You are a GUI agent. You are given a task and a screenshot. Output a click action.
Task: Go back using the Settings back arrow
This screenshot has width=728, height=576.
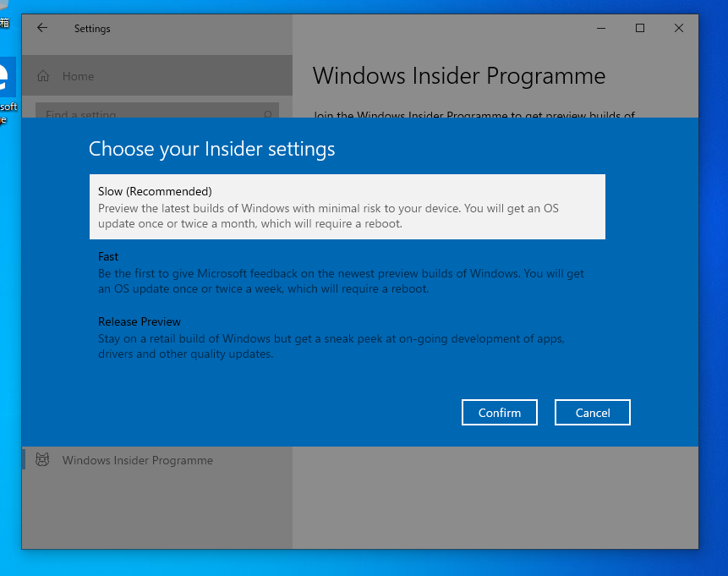coord(42,28)
